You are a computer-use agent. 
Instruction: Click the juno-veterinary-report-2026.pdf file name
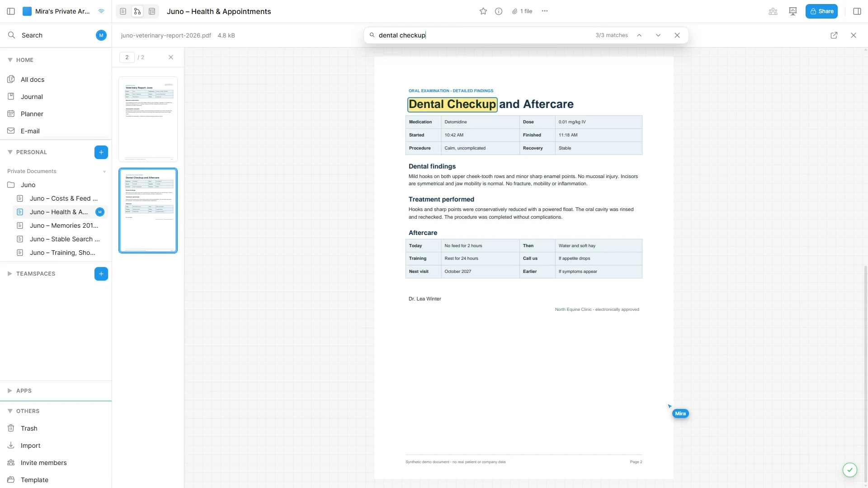pos(166,35)
